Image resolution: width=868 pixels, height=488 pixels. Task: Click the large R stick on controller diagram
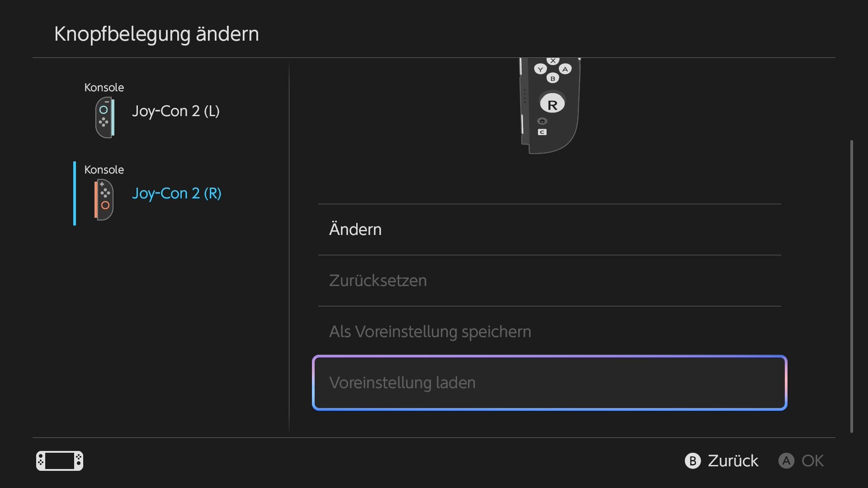[x=552, y=104]
